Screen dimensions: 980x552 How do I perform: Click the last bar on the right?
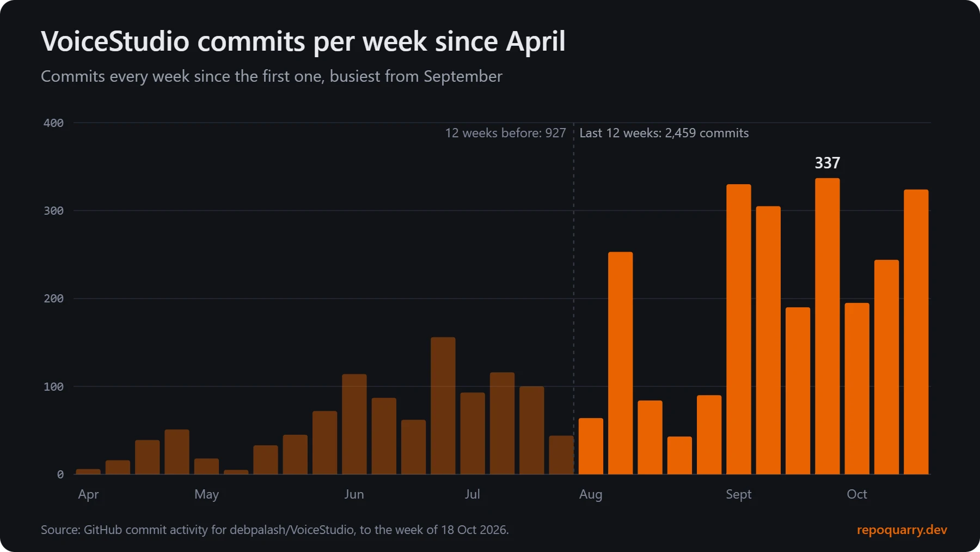click(x=916, y=332)
